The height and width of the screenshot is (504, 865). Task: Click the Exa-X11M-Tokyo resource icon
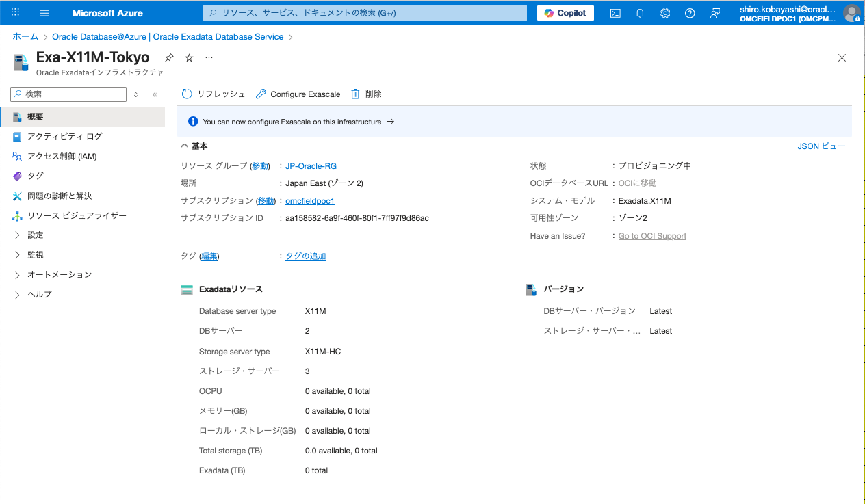(21, 62)
